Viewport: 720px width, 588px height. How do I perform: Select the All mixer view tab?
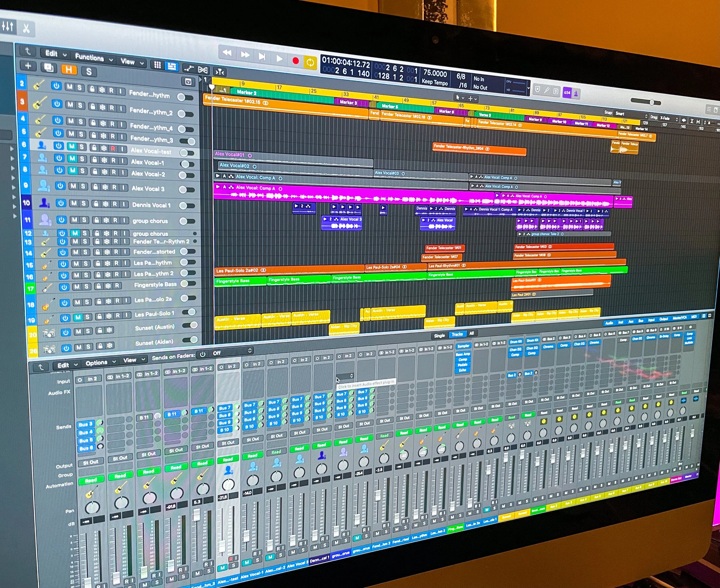[471, 333]
